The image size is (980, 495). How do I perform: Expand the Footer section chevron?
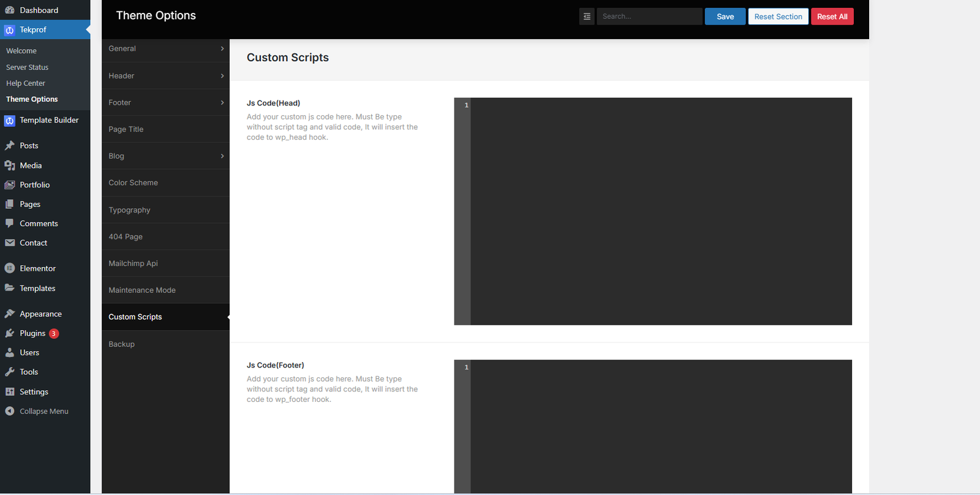tap(222, 102)
